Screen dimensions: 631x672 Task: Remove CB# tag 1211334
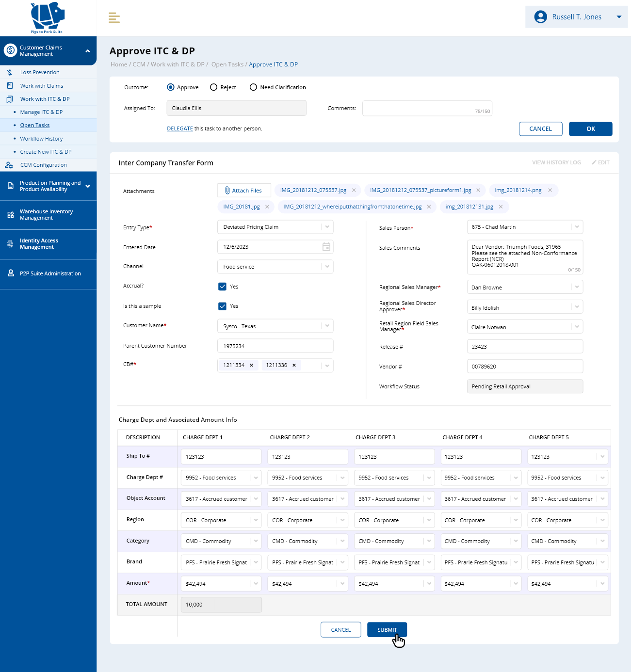pyautogui.click(x=251, y=365)
